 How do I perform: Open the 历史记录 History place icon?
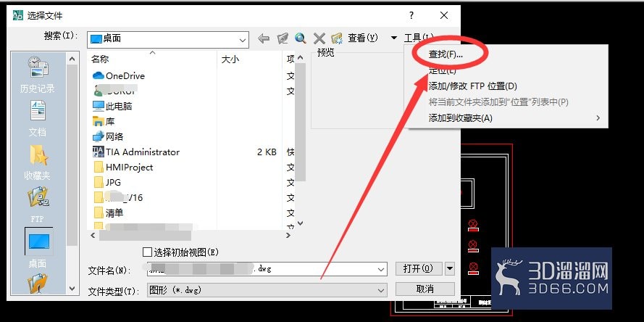(x=38, y=68)
